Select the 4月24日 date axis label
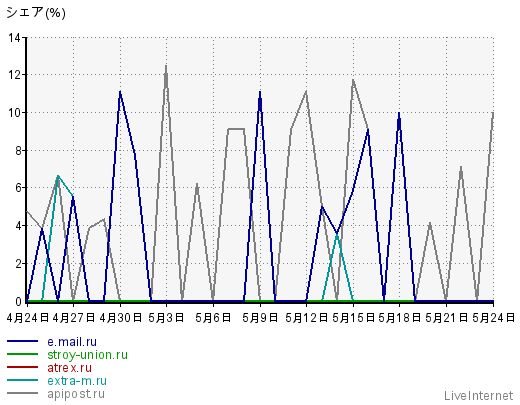The image size is (520, 405). click(x=28, y=318)
